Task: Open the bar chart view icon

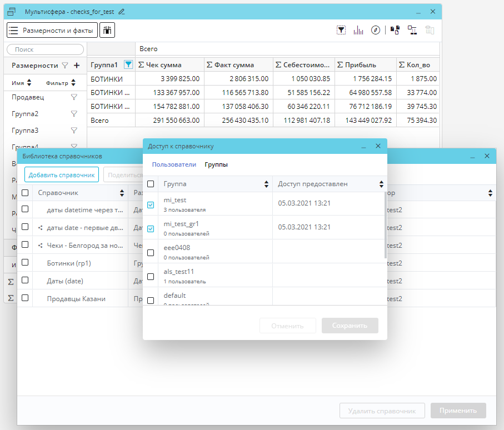Action: (358, 31)
